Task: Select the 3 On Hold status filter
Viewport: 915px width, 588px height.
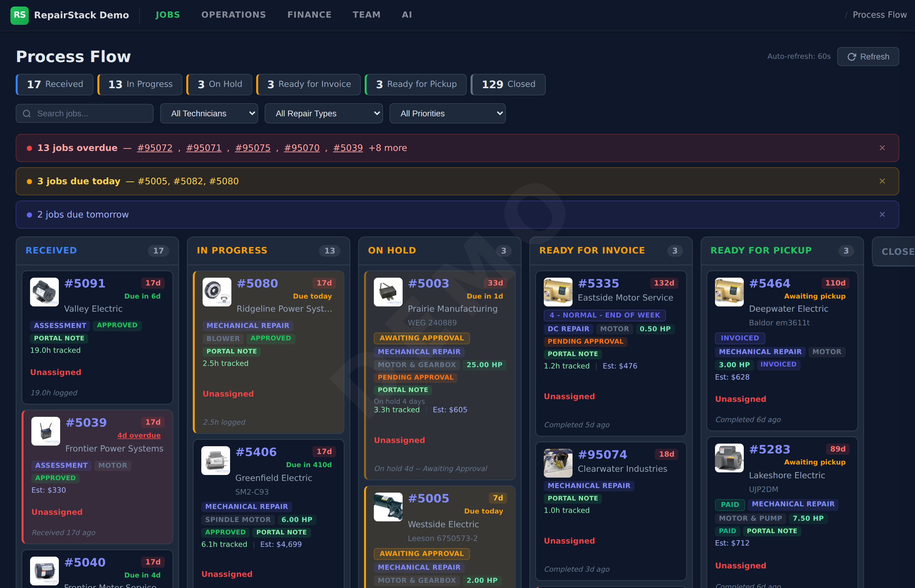Action: [x=219, y=84]
